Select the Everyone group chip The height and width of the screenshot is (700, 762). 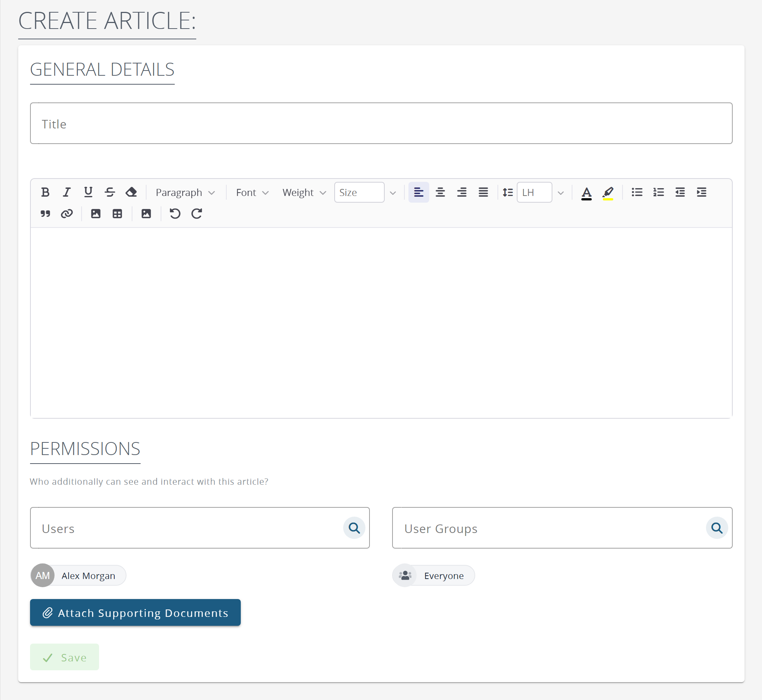(434, 575)
